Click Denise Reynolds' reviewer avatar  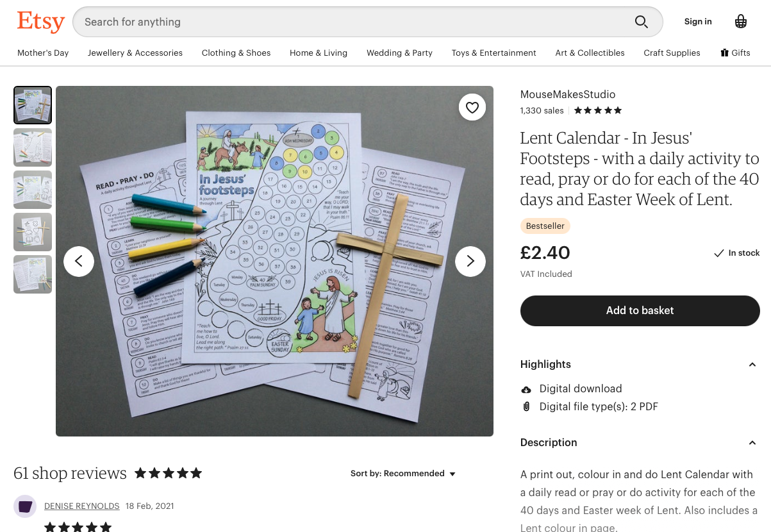click(x=25, y=506)
